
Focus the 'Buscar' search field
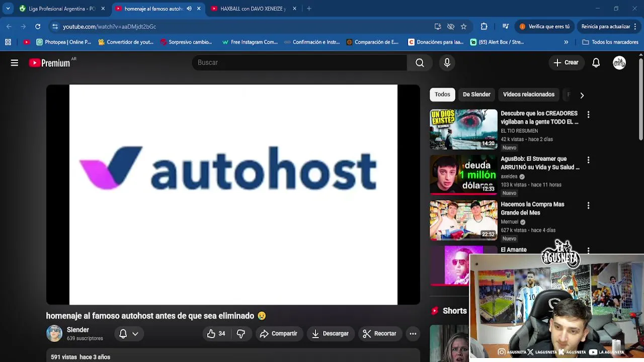click(299, 63)
